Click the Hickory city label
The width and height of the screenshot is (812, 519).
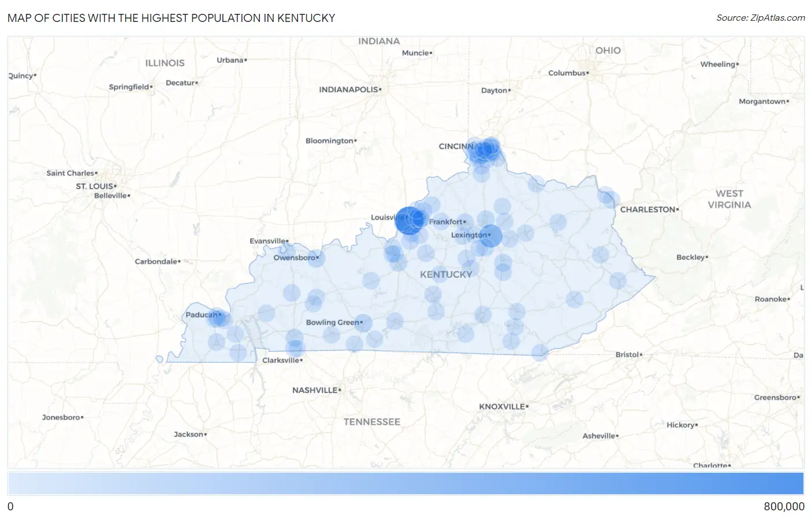coord(680,425)
